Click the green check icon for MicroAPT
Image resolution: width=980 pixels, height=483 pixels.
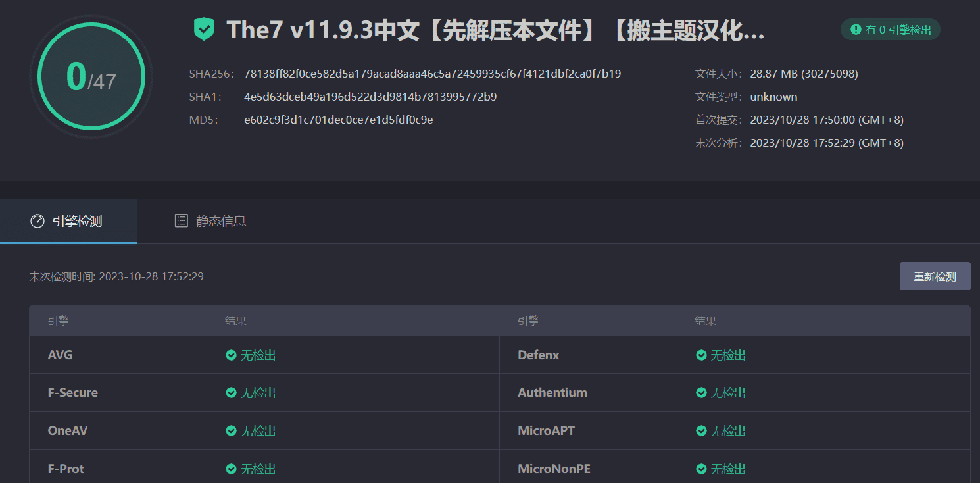coord(701,431)
